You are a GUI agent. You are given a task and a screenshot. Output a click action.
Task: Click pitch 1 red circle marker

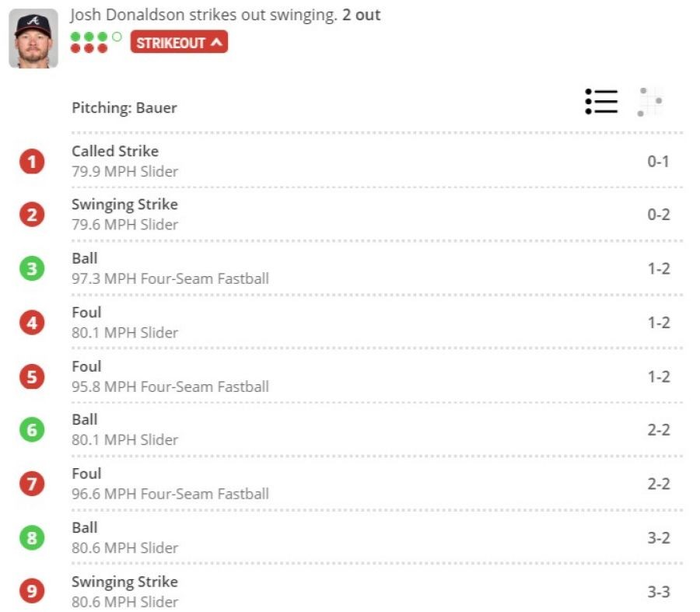pos(32,162)
